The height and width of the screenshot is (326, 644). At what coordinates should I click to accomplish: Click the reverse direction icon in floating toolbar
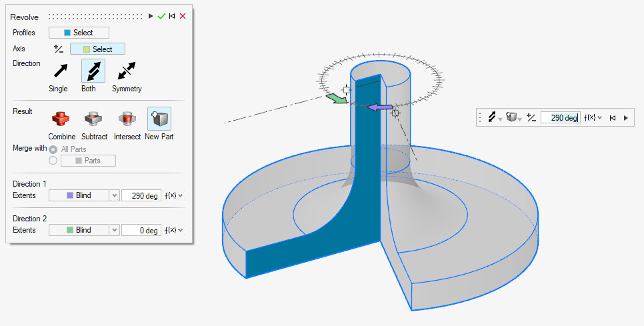click(531, 117)
